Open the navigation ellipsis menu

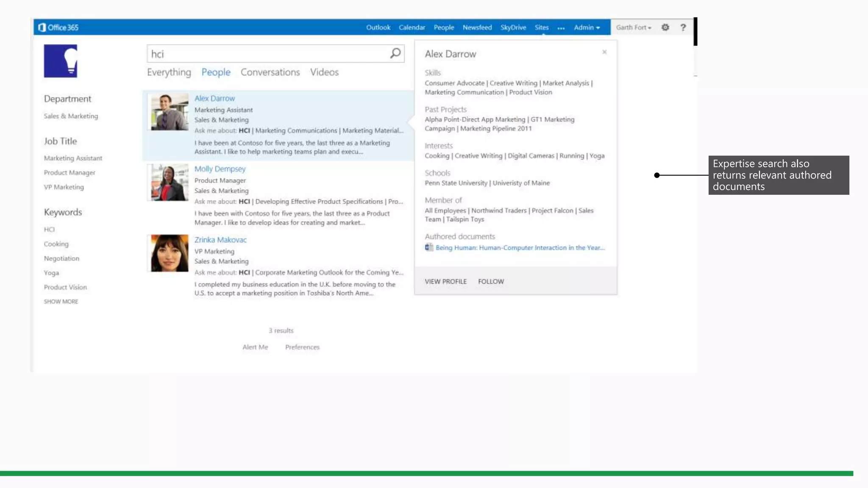pyautogui.click(x=561, y=28)
